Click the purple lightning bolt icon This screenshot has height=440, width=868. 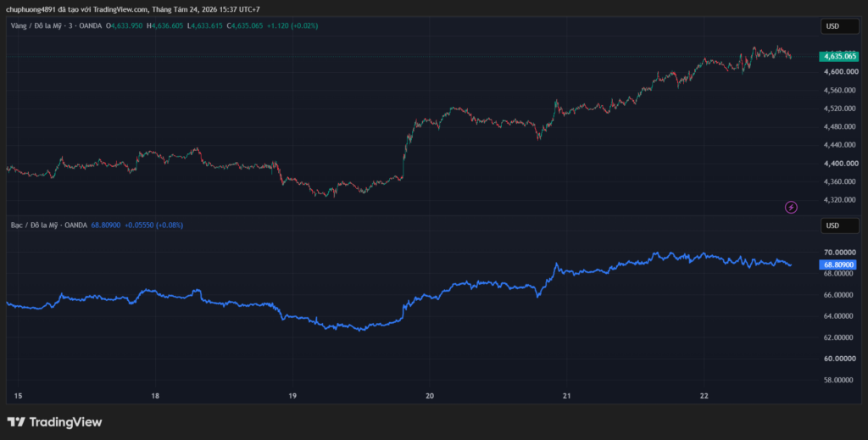click(791, 208)
